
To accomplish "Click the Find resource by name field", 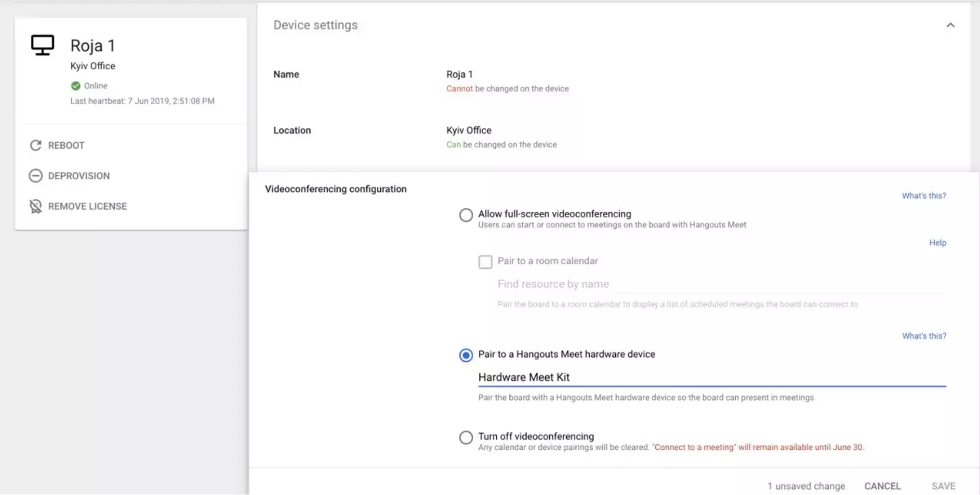I will click(x=722, y=284).
